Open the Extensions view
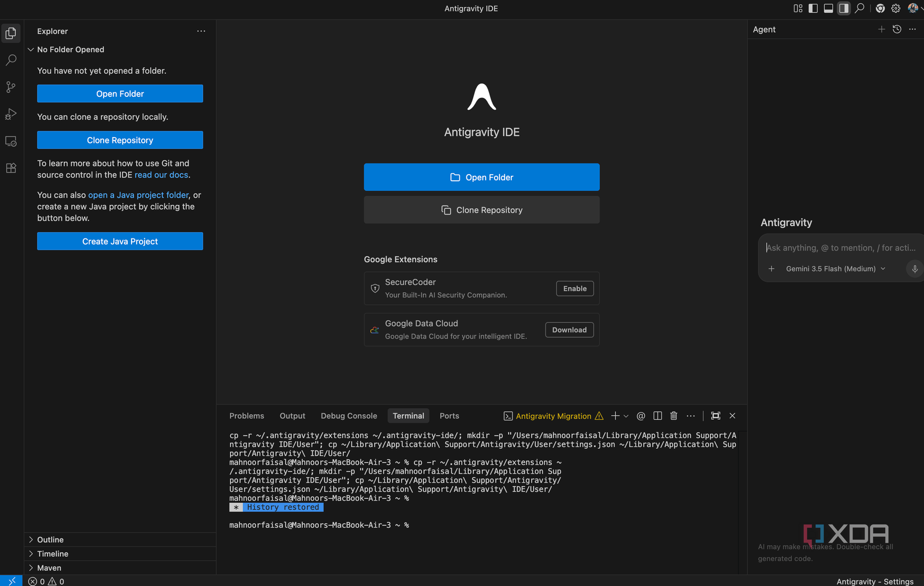This screenshot has height=586, width=924. click(11, 168)
